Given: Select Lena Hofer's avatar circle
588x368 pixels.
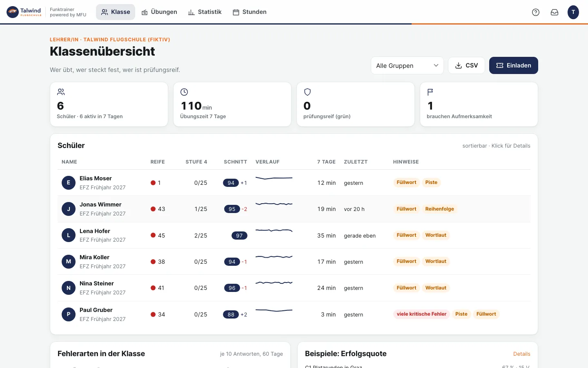Looking at the screenshot, I should tap(69, 236).
